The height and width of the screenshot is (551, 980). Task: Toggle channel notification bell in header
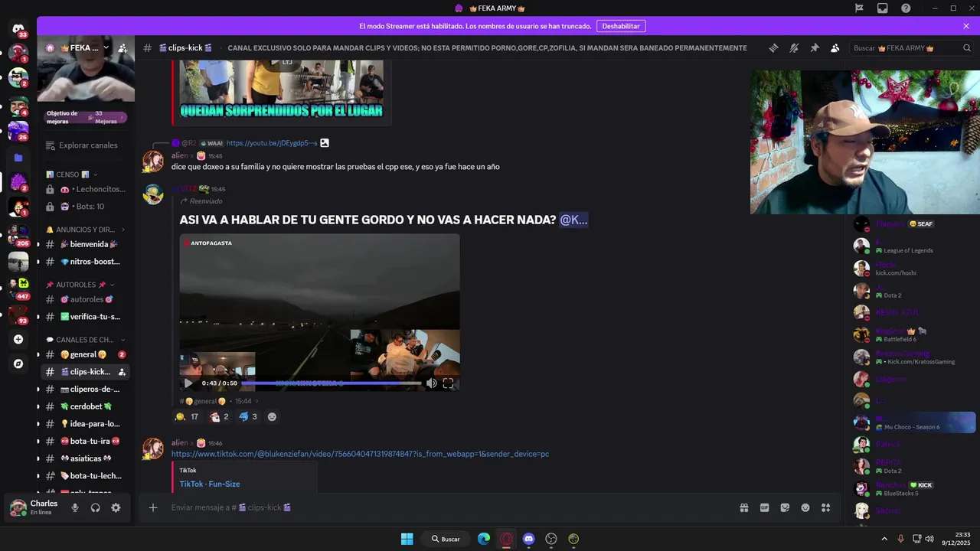(x=794, y=47)
